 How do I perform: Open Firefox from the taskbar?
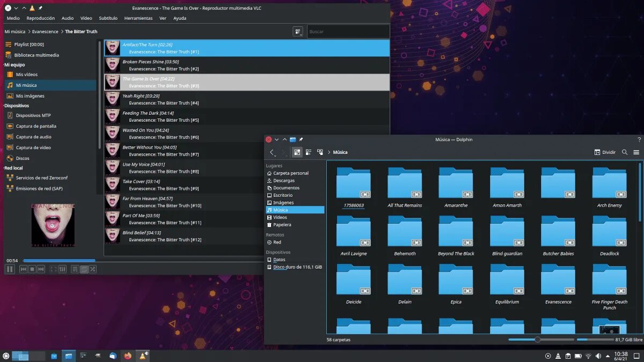tap(128, 356)
